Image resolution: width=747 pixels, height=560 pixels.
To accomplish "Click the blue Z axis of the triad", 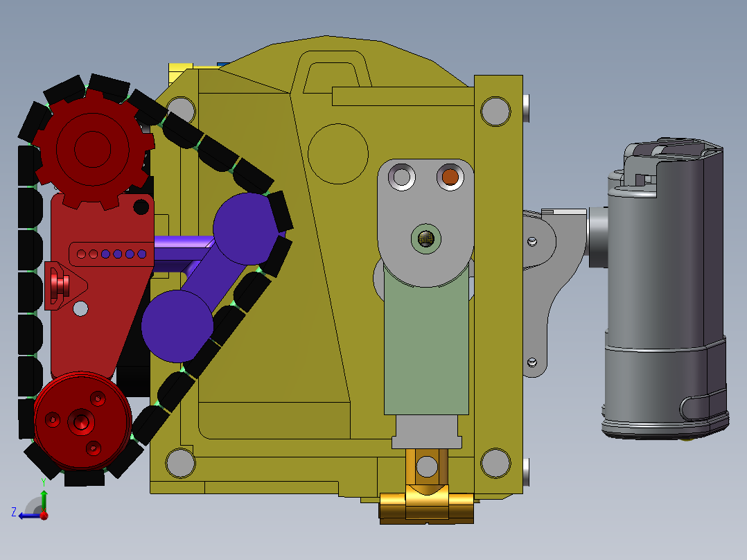I will click(x=28, y=516).
